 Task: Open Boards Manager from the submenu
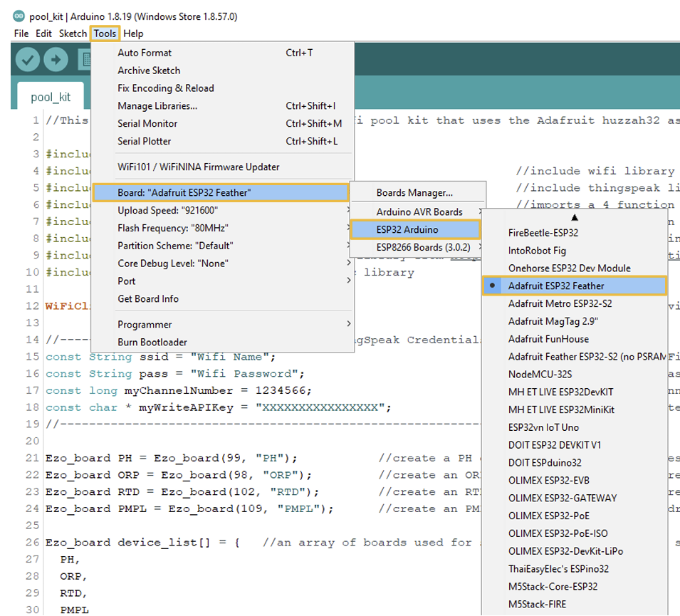[418, 192]
